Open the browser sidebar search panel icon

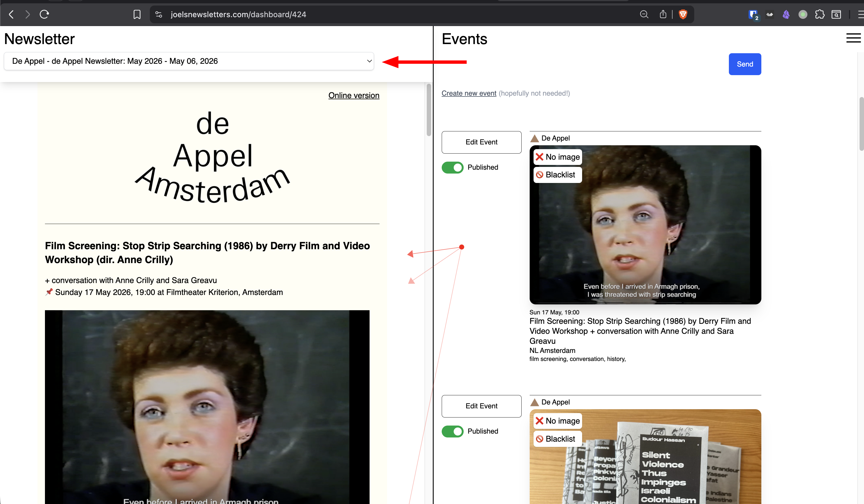click(836, 14)
